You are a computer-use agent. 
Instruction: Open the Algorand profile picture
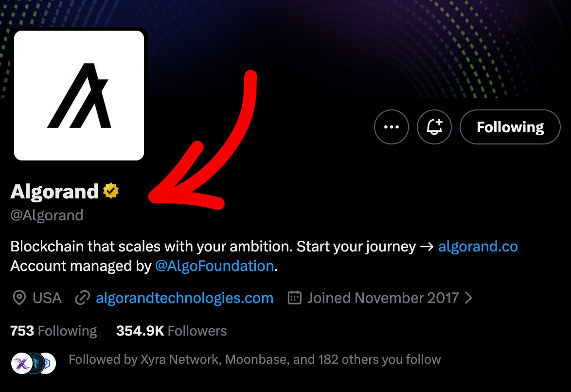(79, 95)
